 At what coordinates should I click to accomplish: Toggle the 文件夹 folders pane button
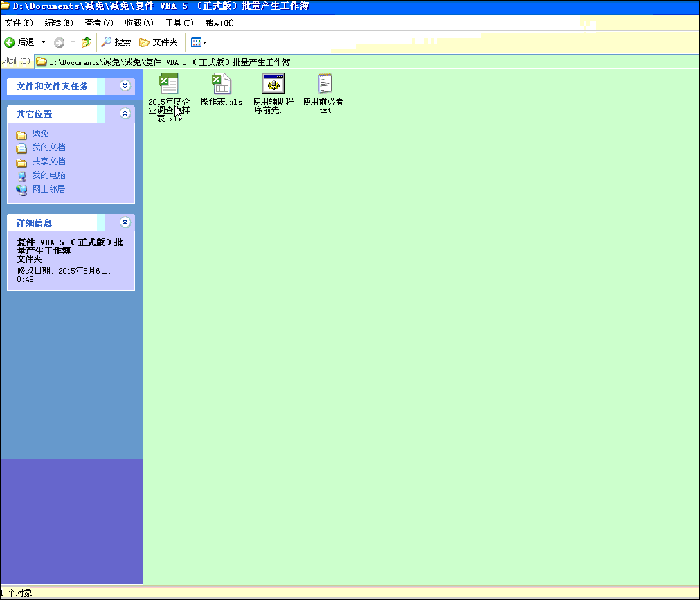point(159,42)
